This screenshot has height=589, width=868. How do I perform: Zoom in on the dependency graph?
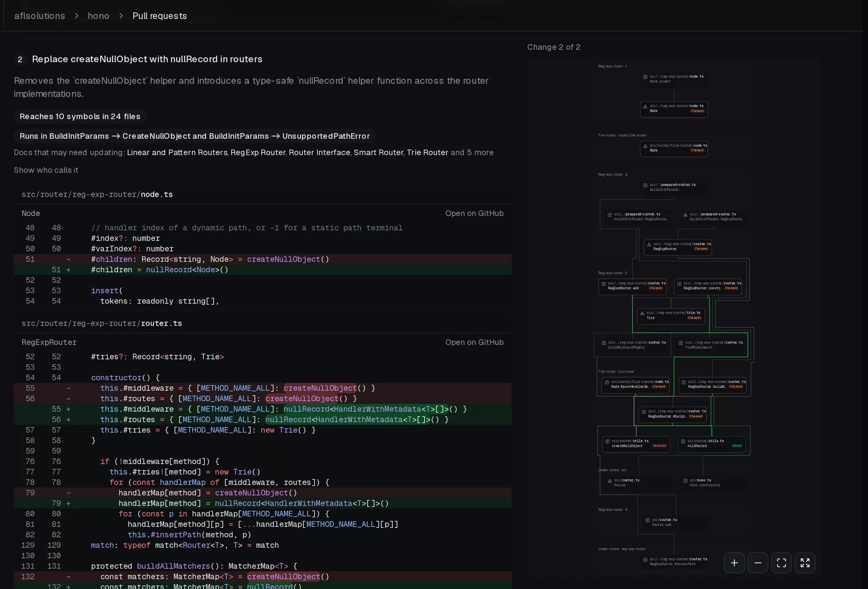point(734,563)
